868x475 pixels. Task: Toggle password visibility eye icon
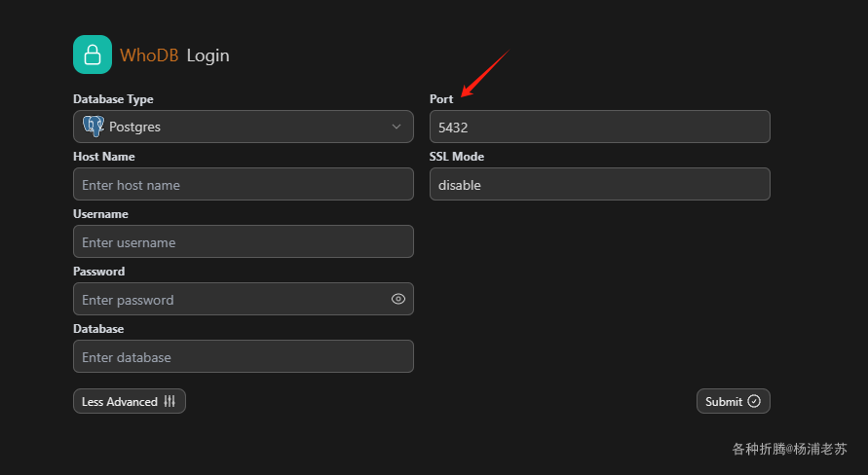click(x=397, y=300)
